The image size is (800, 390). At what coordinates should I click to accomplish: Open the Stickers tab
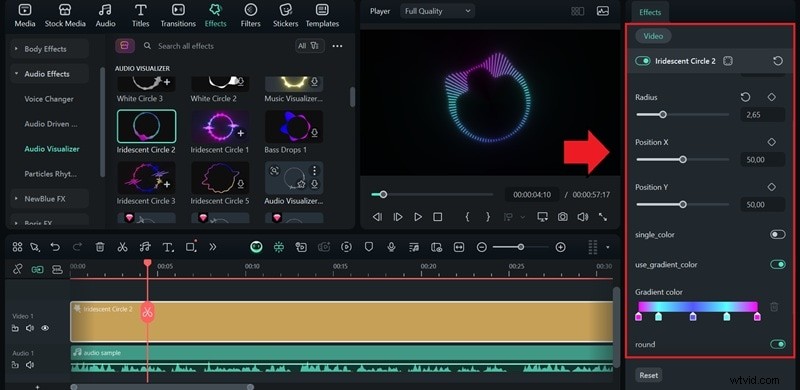pyautogui.click(x=285, y=15)
